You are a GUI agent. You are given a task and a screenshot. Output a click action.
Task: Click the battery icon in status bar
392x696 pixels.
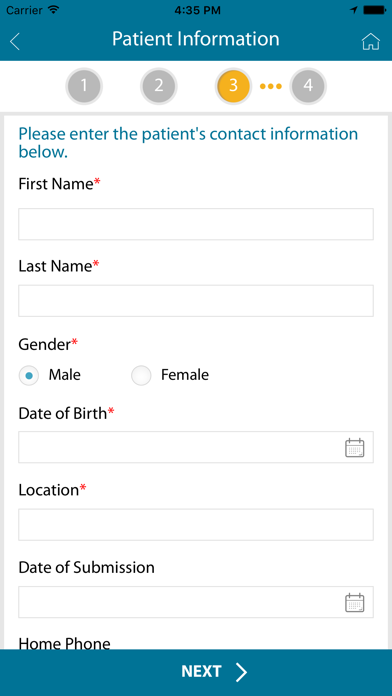point(374,10)
